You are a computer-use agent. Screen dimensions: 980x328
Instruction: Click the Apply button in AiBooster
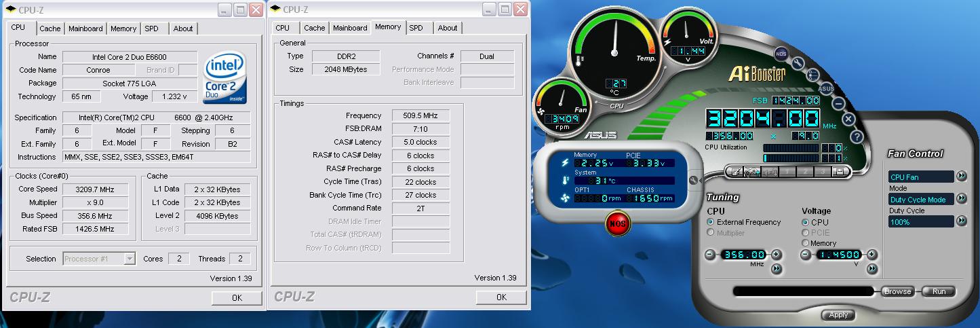[x=838, y=315]
